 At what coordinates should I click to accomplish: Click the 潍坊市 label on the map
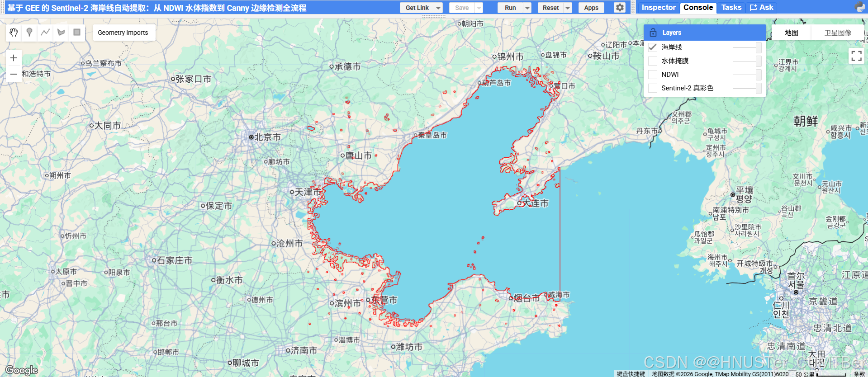point(409,347)
